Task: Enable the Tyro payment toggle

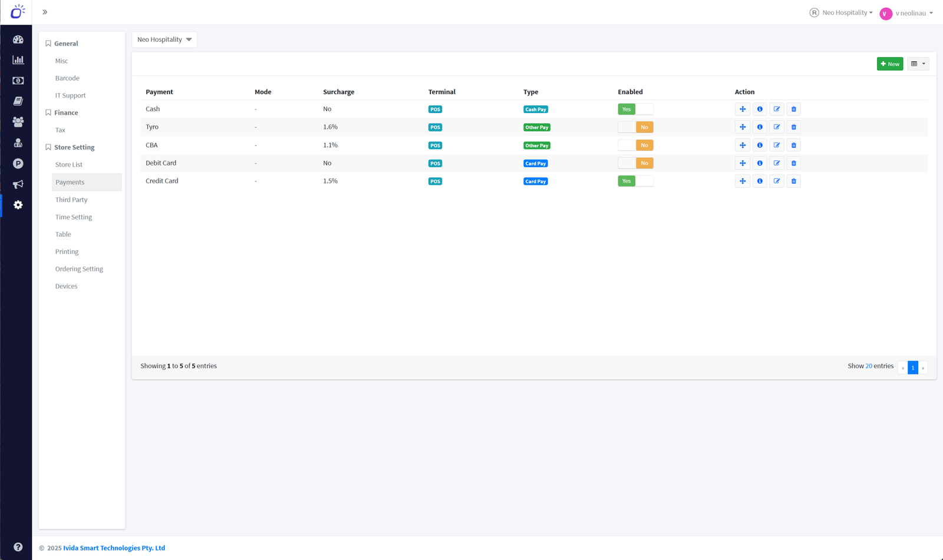Action: pyautogui.click(x=635, y=127)
